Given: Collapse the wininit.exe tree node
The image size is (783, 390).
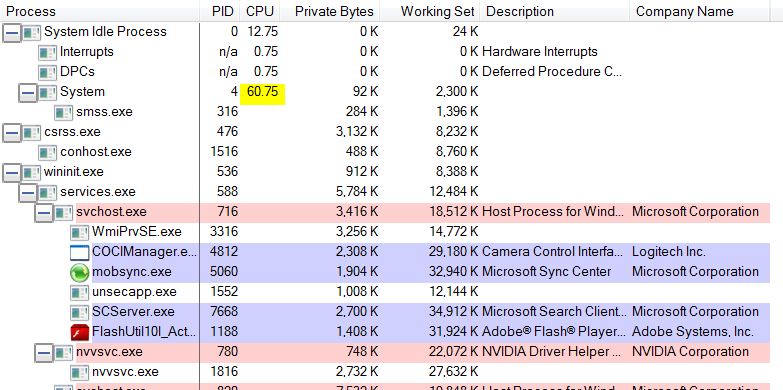Looking at the screenshot, I should (12, 173).
